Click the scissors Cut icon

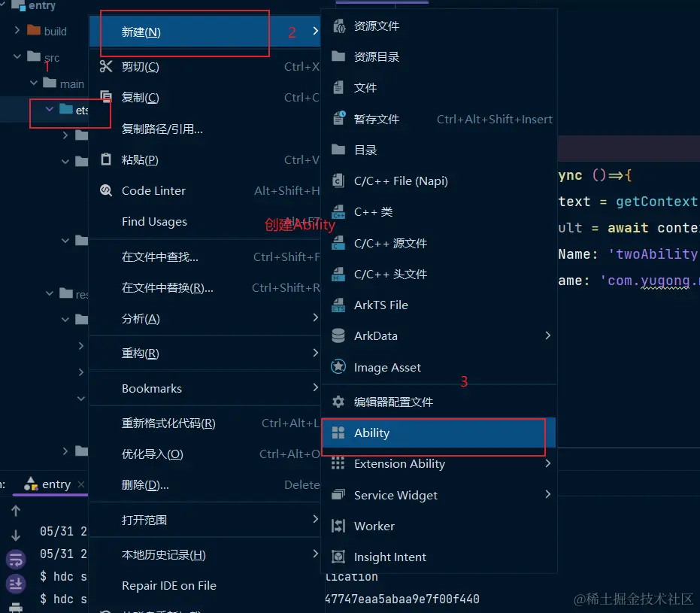(x=106, y=66)
